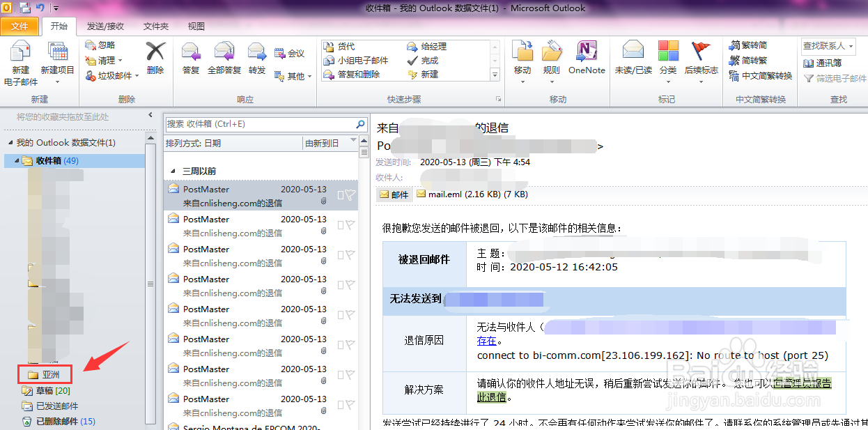Click the Message (邮件) button in the attachment bar
Screen dimensions: 868x430
click(394, 194)
